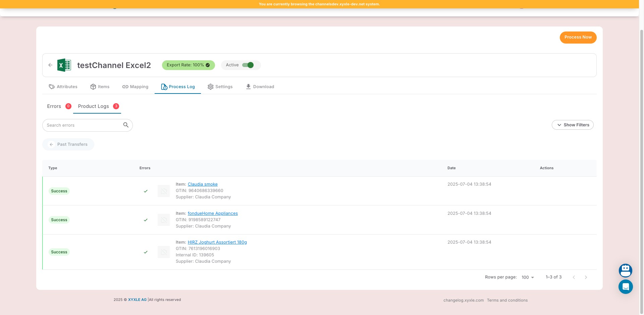The image size is (644, 315).
Task: Switch to the Attributes tab
Action: [x=63, y=87]
